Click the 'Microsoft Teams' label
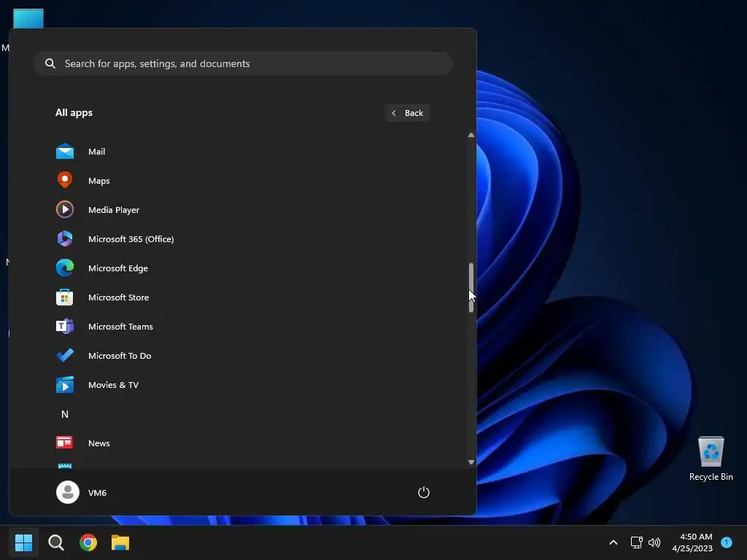The width and height of the screenshot is (747, 560). point(120,326)
